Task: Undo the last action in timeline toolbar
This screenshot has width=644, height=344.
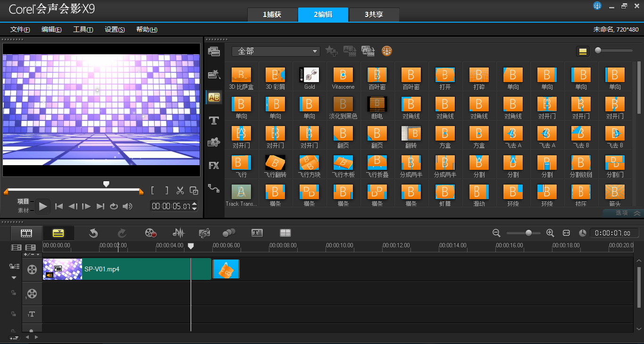Action: coord(93,233)
